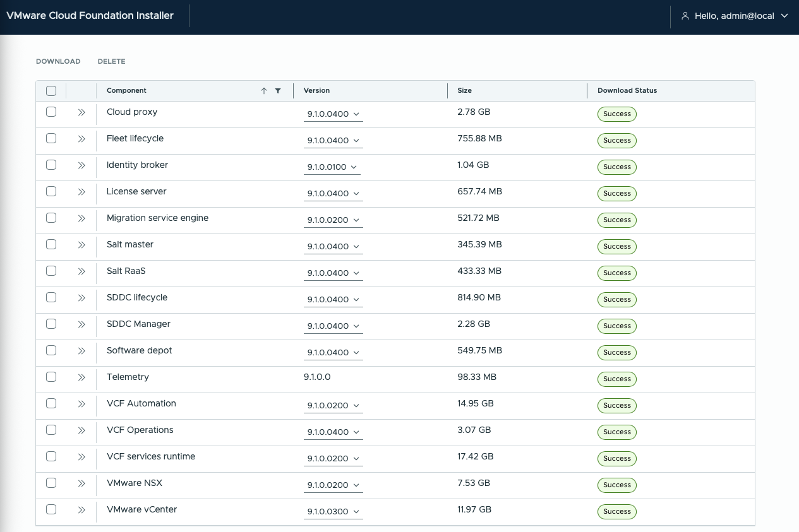
Task: Expand details for Identity broker row
Action: tap(81, 165)
